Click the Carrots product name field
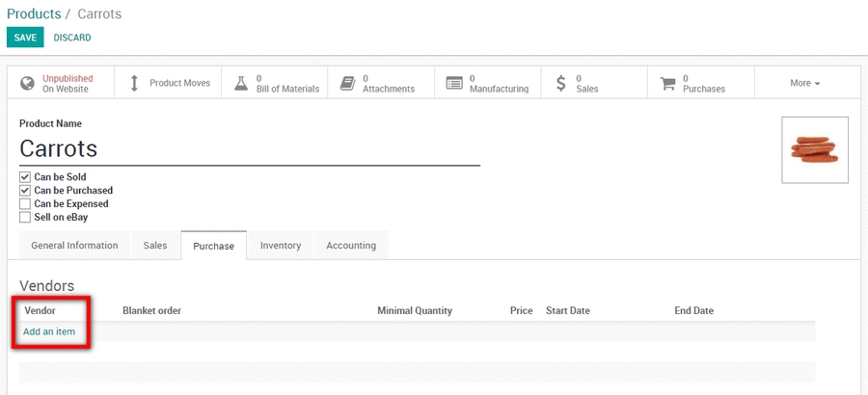 pos(250,148)
